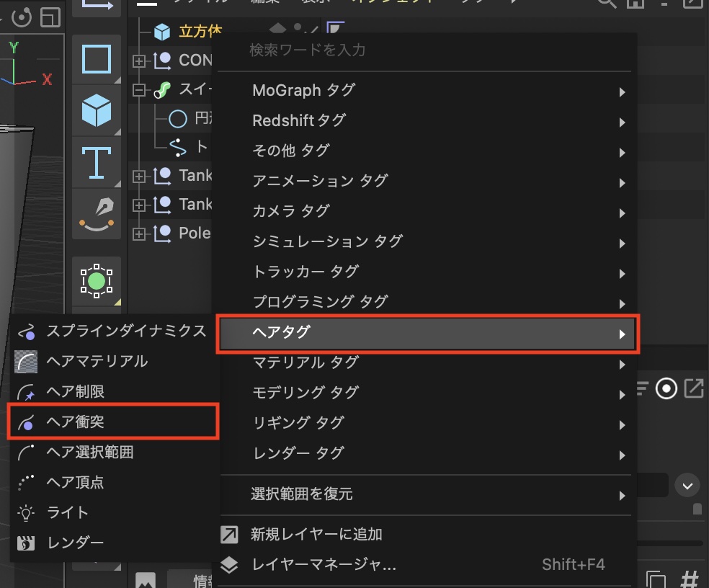Viewport: 709px width, 588px height.
Task: Open レイヤーマネージャ from the menu
Action: [323, 565]
